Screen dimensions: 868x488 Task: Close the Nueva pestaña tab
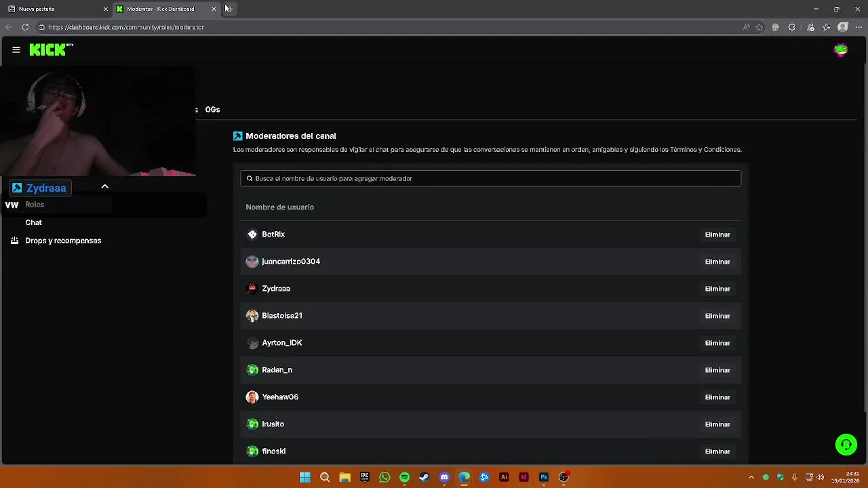105,9
